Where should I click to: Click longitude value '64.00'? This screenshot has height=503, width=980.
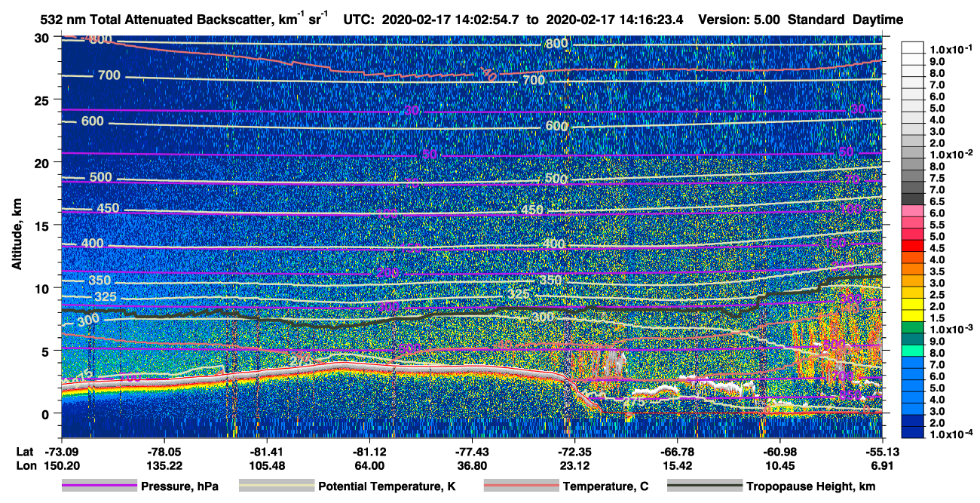(369, 465)
